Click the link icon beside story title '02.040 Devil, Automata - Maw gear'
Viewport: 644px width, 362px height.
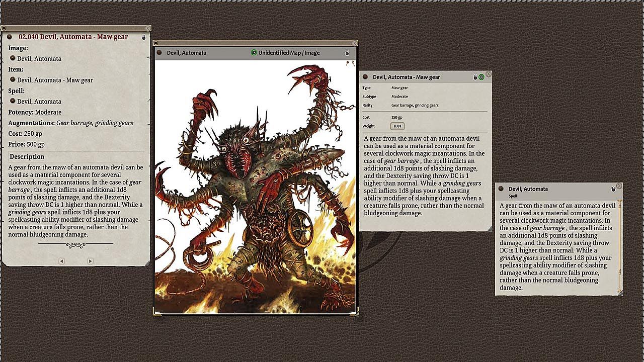(x=10, y=37)
